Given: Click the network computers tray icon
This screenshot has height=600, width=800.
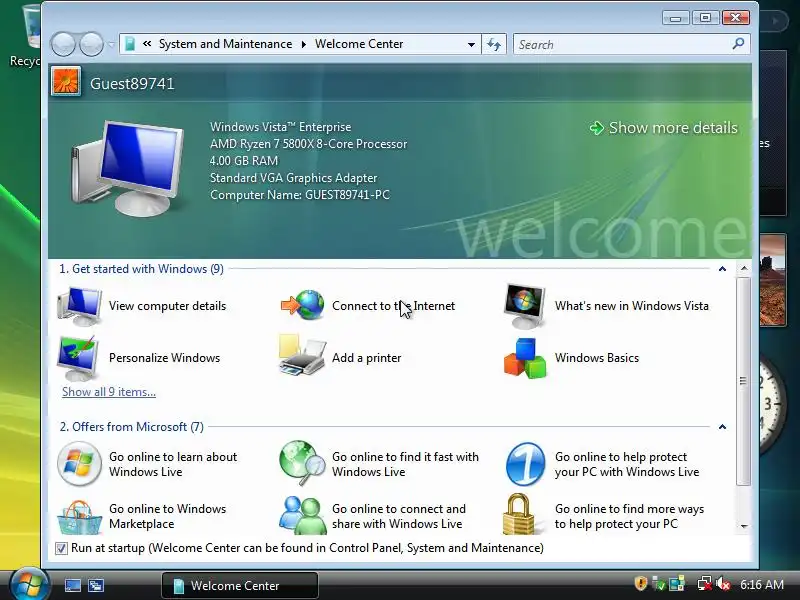Looking at the screenshot, I should coord(677,584).
